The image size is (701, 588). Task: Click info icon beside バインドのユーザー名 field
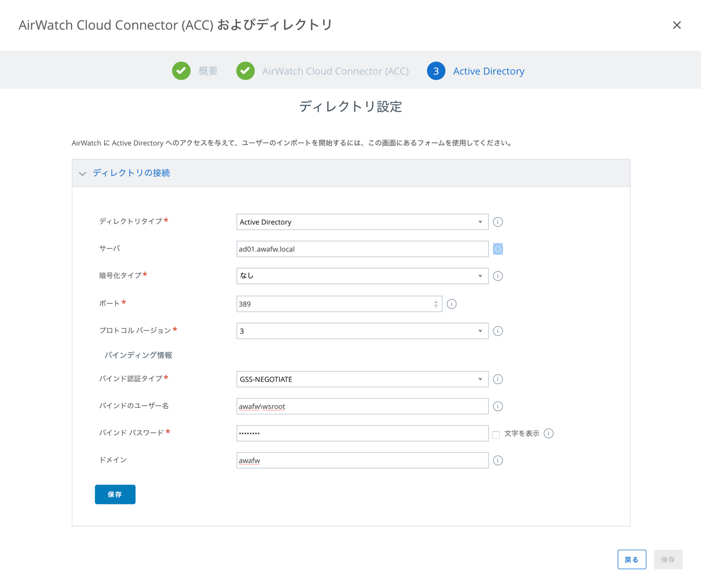click(x=498, y=406)
